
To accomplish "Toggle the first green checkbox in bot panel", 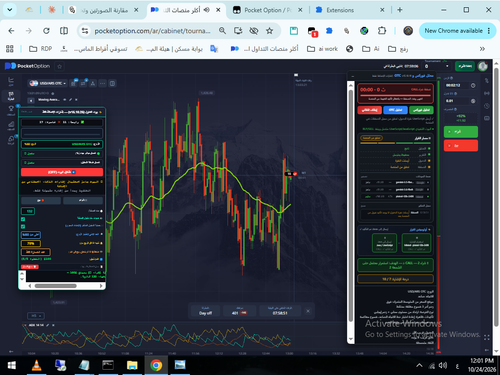I will click(23, 219).
